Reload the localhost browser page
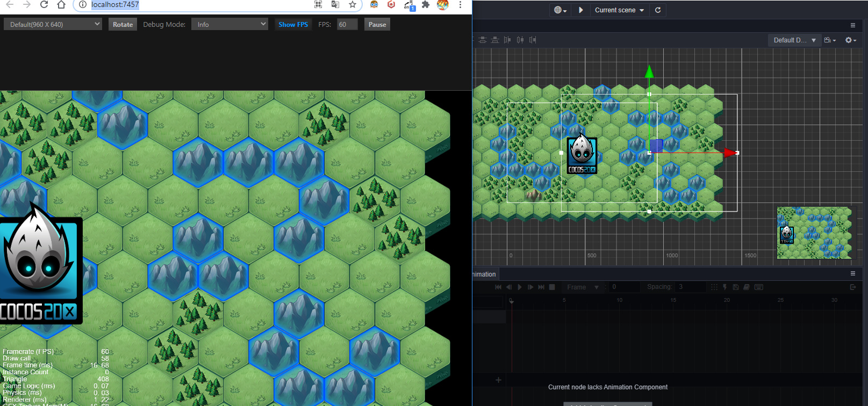 (x=44, y=5)
